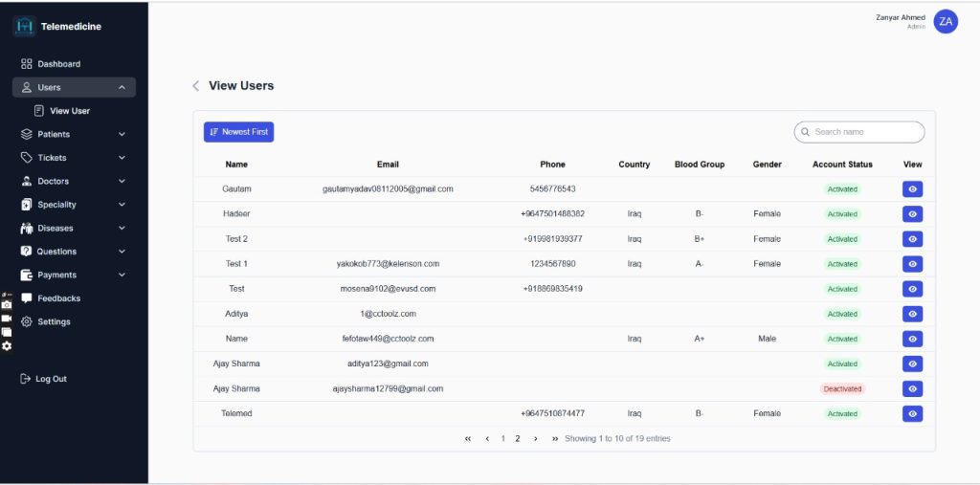Open the Dashboard grid icon
Image resolution: width=980 pixels, height=485 pixels.
point(27,64)
